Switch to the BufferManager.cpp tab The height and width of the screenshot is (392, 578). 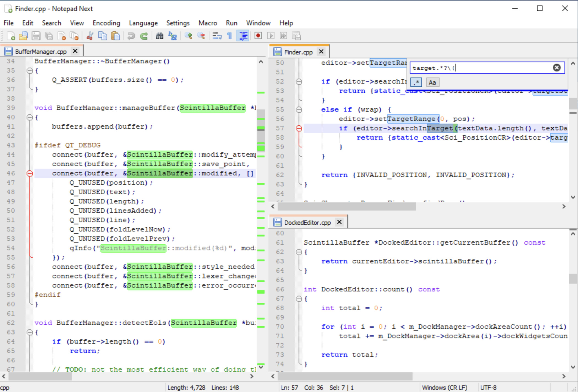[40, 52]
